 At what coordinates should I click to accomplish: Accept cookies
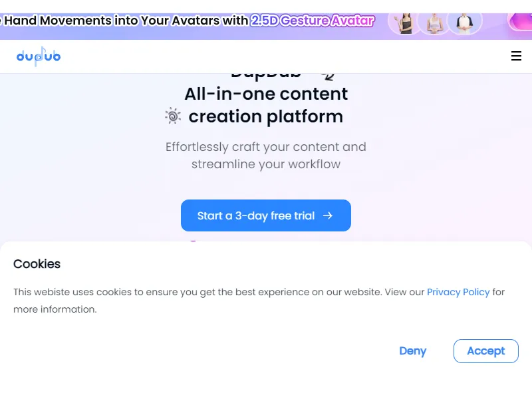(x=486, y=351)
